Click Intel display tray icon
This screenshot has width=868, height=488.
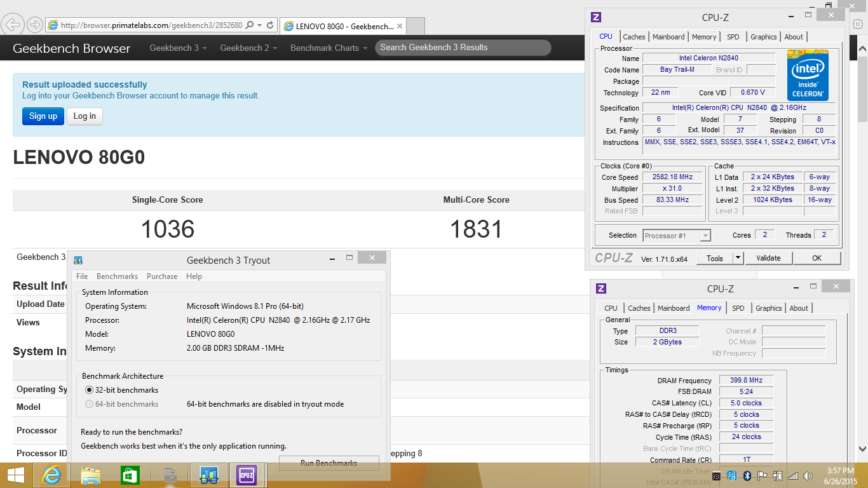732,476
